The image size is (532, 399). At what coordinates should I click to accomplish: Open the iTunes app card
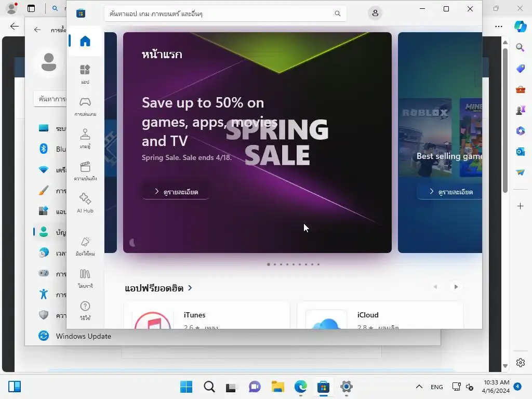[207, 315]
